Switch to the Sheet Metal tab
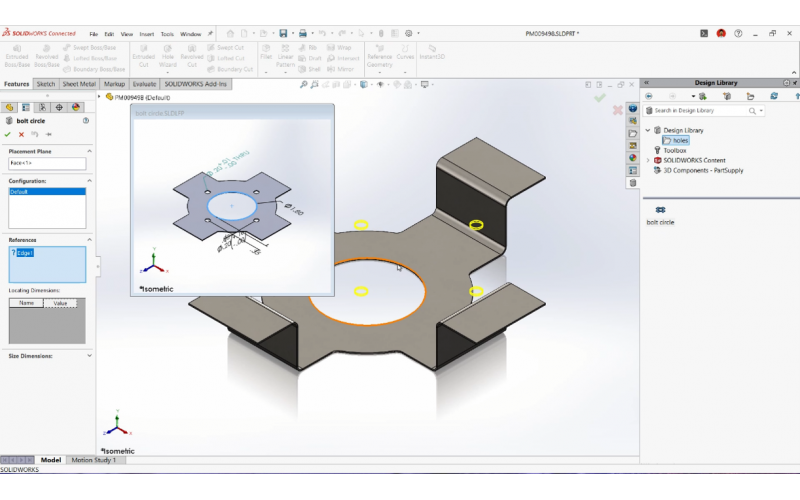 point(79,84)
